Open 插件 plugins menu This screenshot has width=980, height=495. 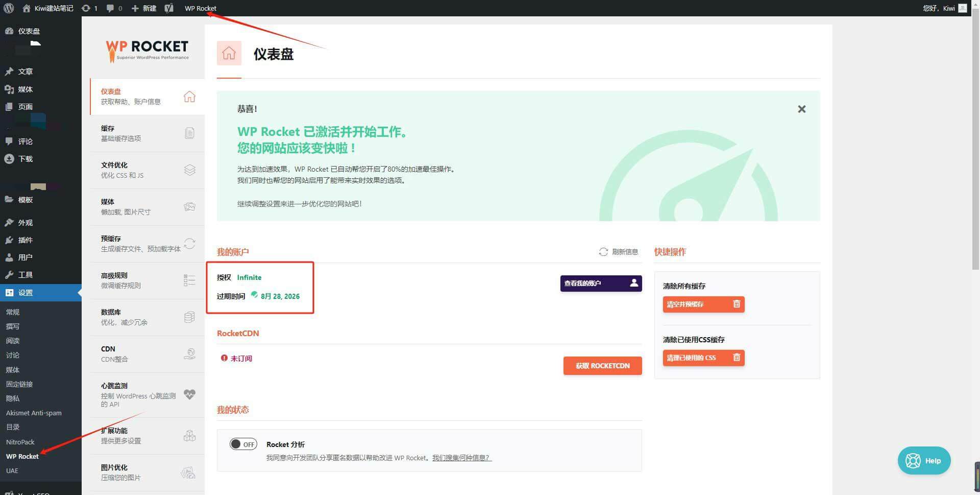[41, 240]
